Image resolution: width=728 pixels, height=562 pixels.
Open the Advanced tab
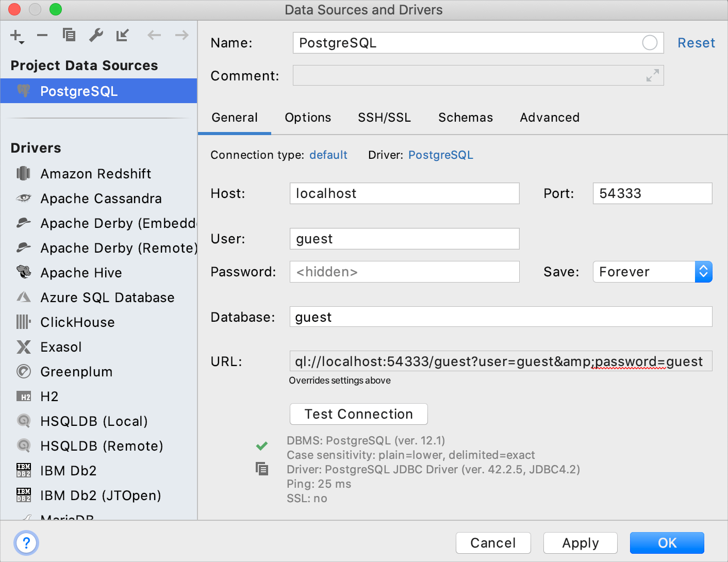pyautogui.click(x=550, y=118)
